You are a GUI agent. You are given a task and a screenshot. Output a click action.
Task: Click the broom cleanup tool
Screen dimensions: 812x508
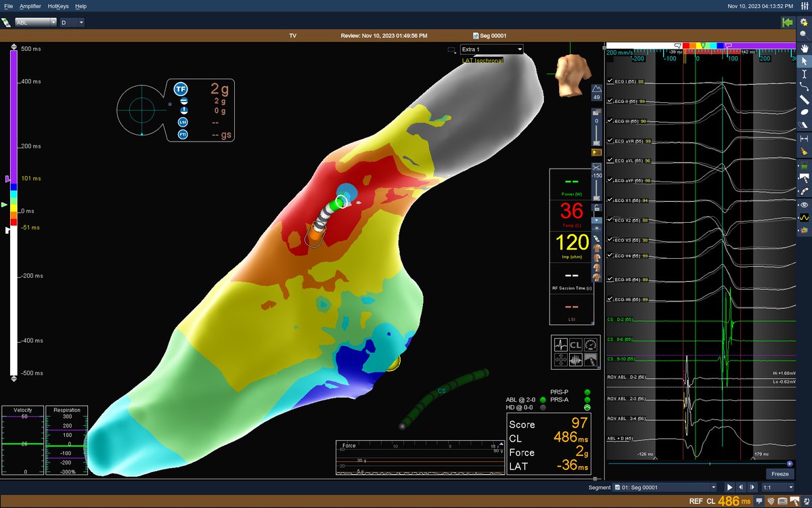tap(804, 152)
